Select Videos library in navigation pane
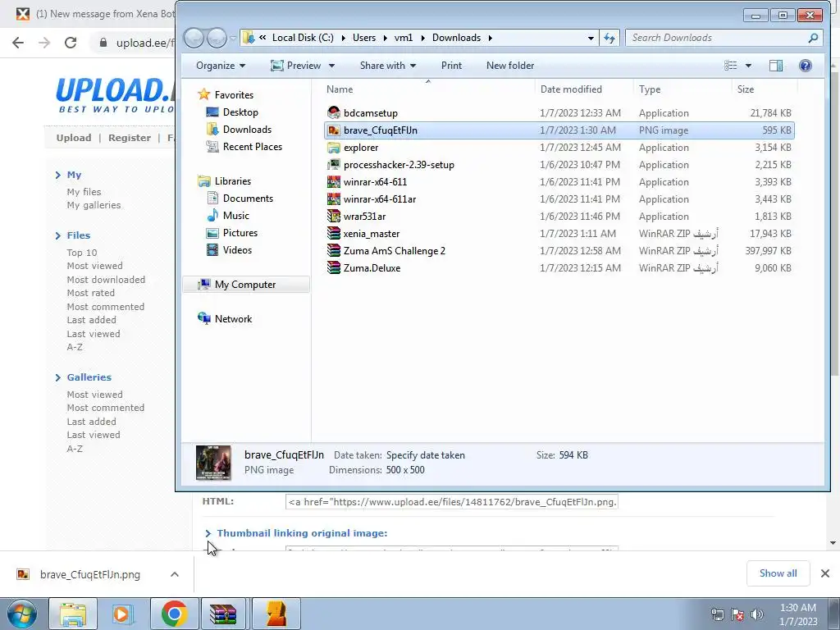The height and width of the screenshot is (630, 840). (x=230, y=249)
